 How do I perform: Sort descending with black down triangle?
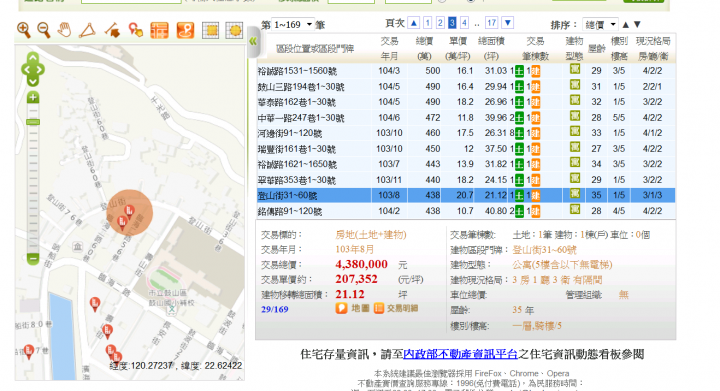[637, 25]
